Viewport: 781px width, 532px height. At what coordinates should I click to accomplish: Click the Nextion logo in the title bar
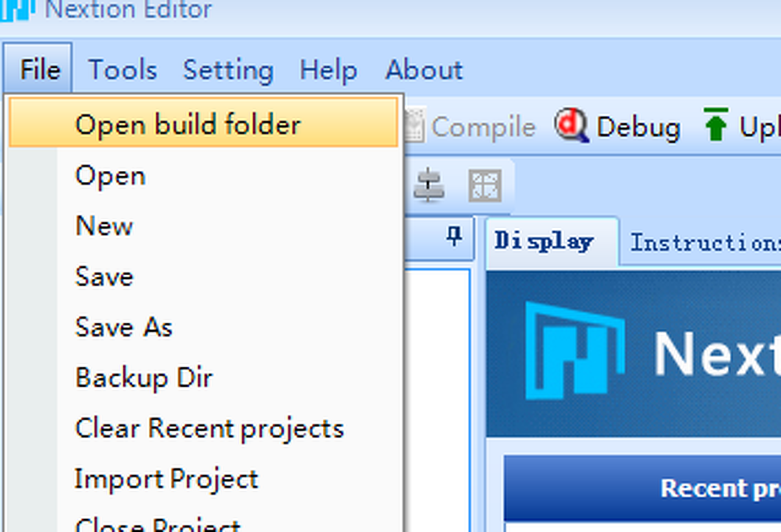tap(15, 10)
